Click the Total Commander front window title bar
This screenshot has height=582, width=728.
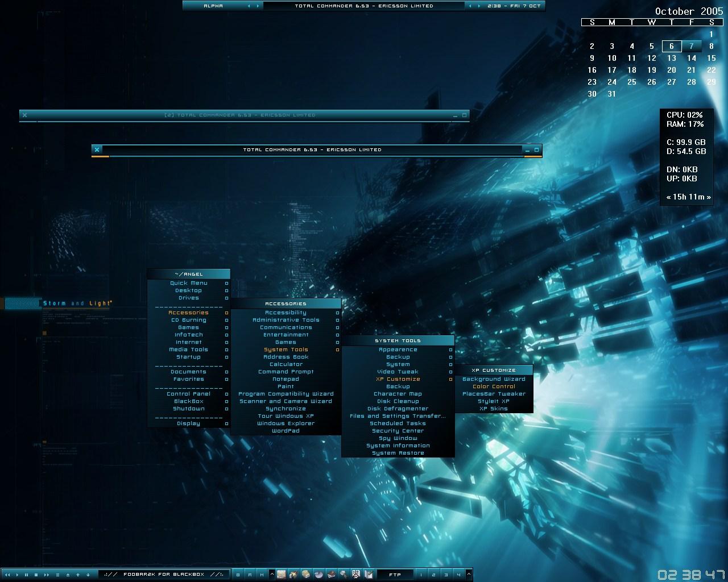(x=312, y=149)
